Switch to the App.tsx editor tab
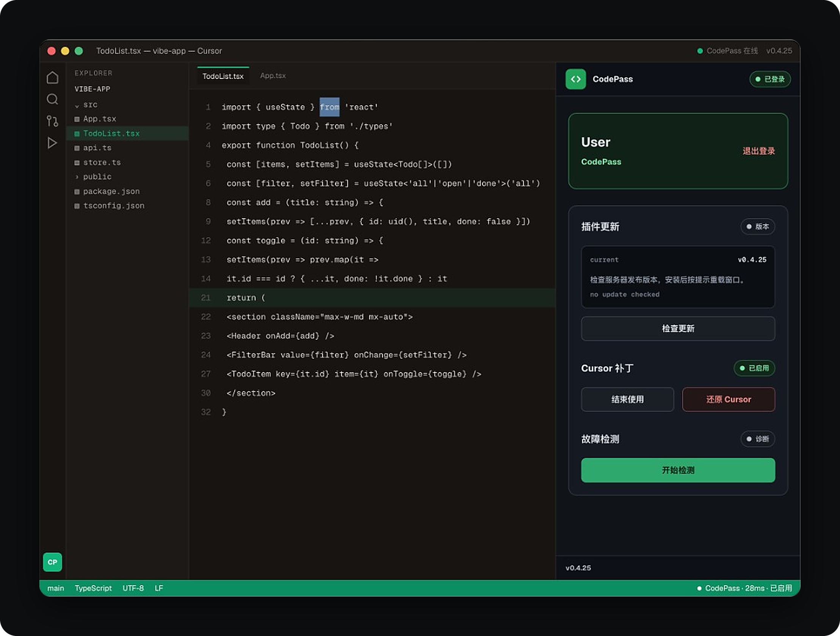Image resolution: width=840 pixels, height=636 pixels. (x=273, y=76)
